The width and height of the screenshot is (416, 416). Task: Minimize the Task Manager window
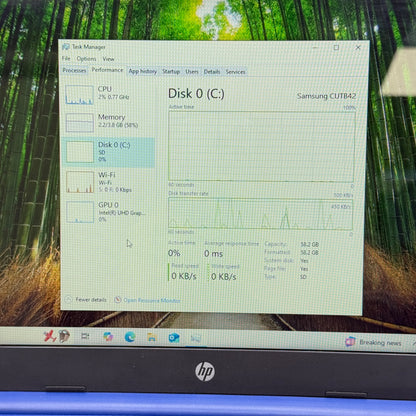click(315, 48)
